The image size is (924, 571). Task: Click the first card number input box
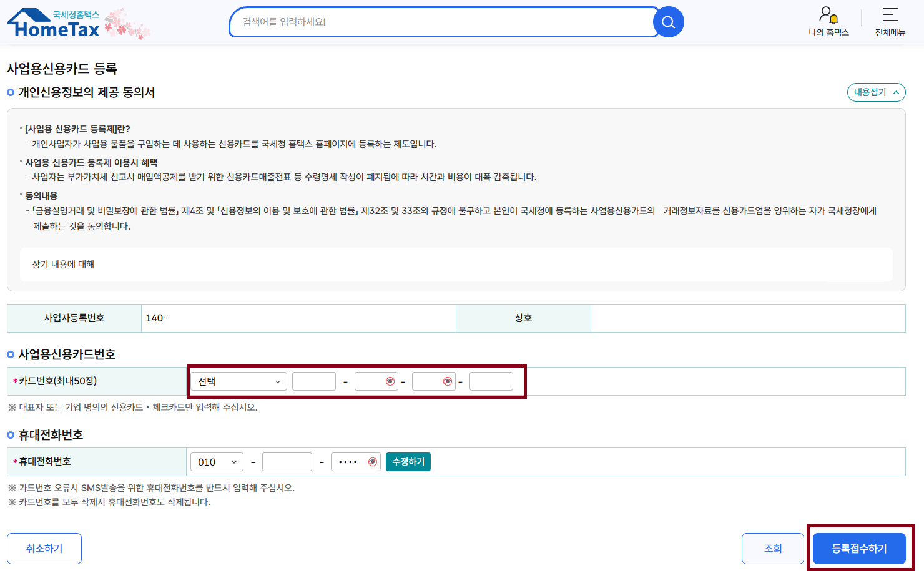pos(313,381)
